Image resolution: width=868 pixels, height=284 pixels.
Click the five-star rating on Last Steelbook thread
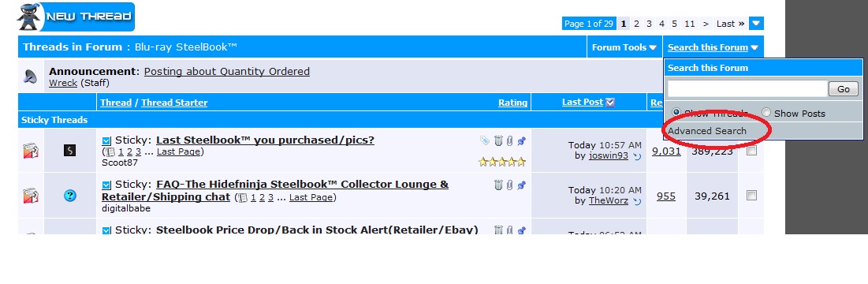click(502, 163)
